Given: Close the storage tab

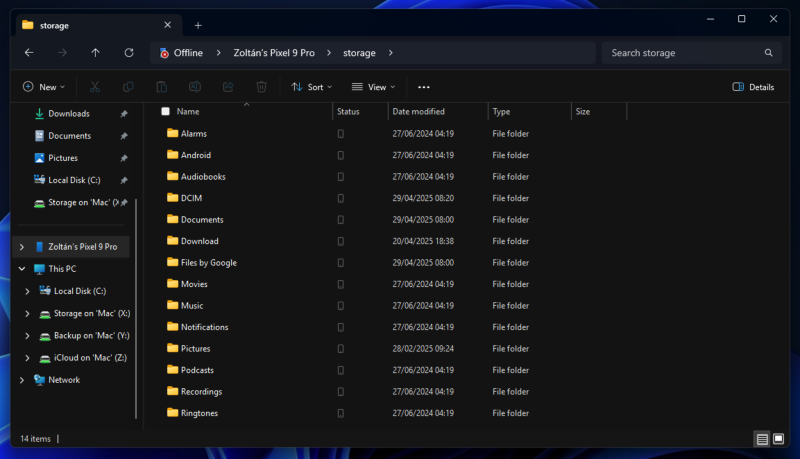Looking at the screenshot, I should point(167,25).
